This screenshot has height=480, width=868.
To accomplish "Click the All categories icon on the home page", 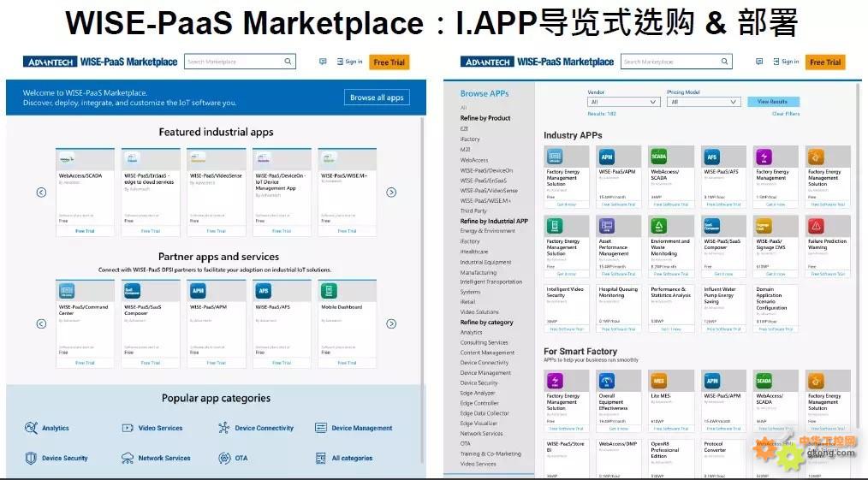I will pos(320,458).
